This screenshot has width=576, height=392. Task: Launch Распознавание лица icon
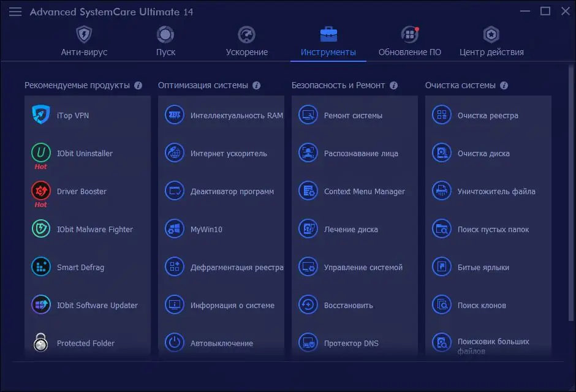(308, 153)
